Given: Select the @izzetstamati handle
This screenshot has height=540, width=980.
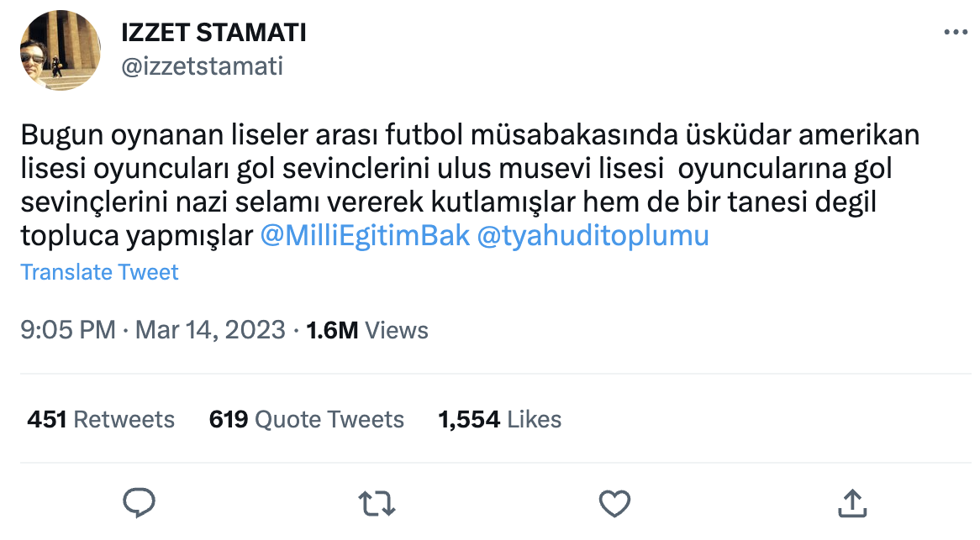Looking at the screenshot, I should 204,67.
